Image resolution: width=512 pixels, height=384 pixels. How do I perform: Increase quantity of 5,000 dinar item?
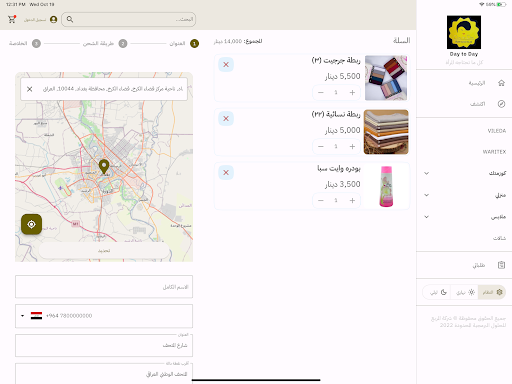coord(352,146)
